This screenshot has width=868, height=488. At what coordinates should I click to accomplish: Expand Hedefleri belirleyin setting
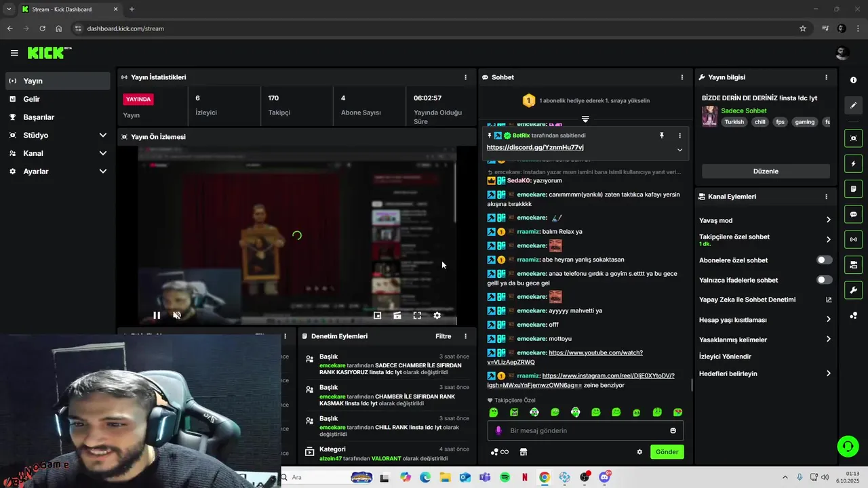765,373
